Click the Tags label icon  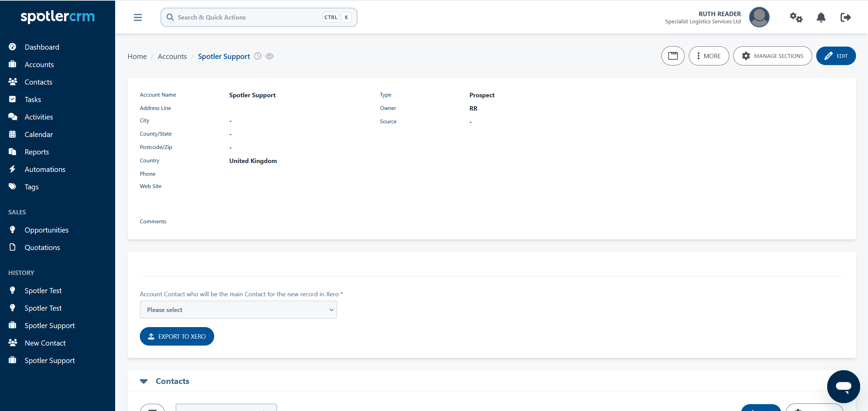pos(12,186)
